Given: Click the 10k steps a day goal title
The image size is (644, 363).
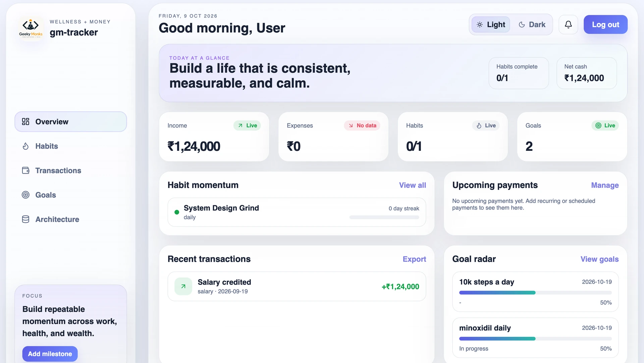Looking at the screenshot, I should pos(486,282).
